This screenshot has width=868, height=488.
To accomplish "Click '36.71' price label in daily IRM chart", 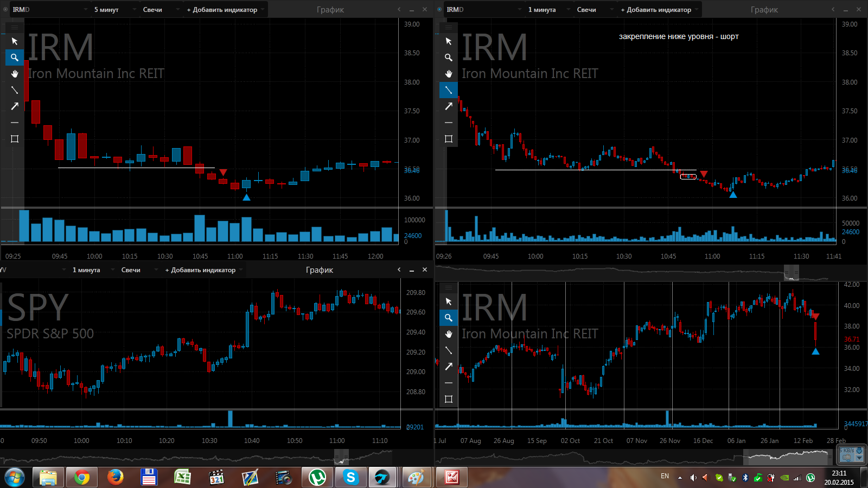I will (852, 339).
